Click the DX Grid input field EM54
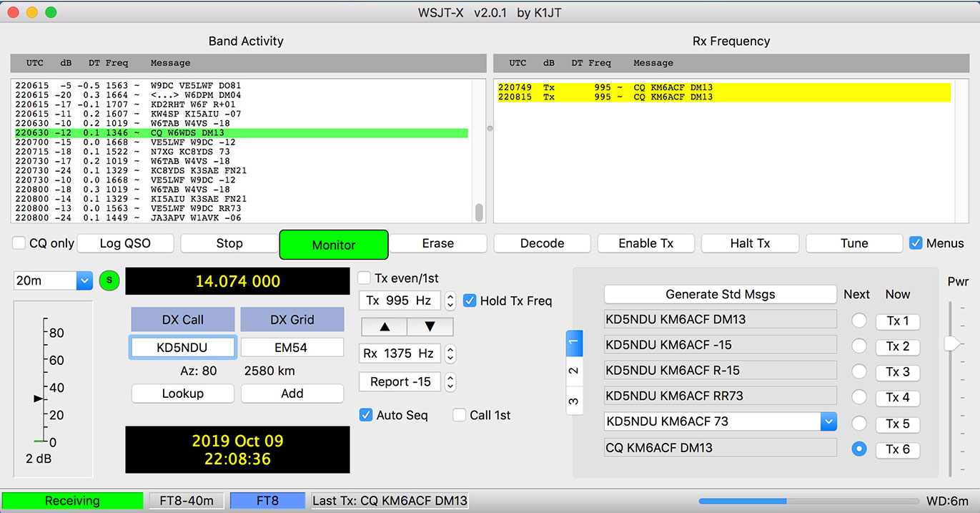 point(292,348)
